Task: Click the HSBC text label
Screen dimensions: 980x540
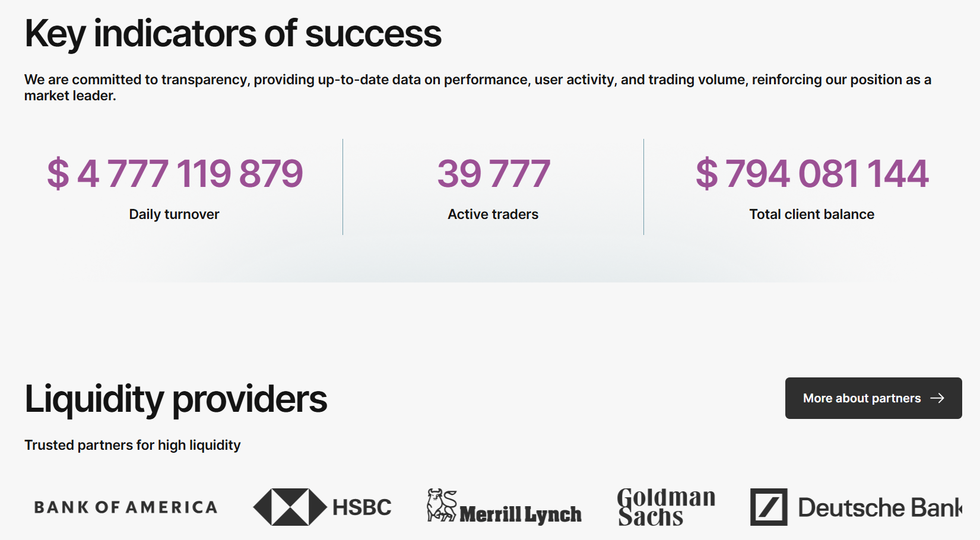Action: tap(361, 507)
